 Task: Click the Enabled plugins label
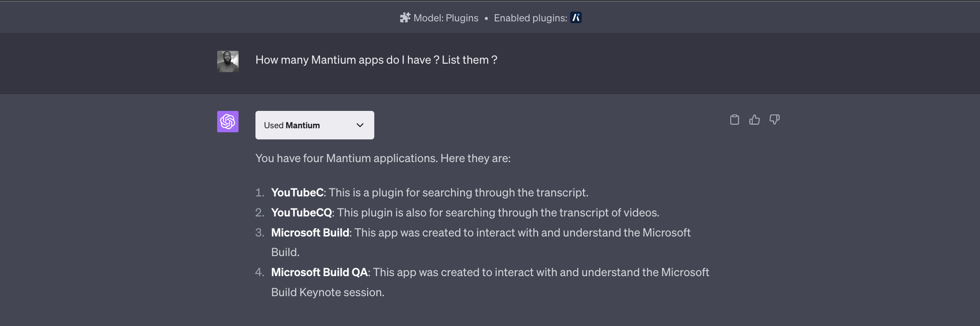coord(530,18)
